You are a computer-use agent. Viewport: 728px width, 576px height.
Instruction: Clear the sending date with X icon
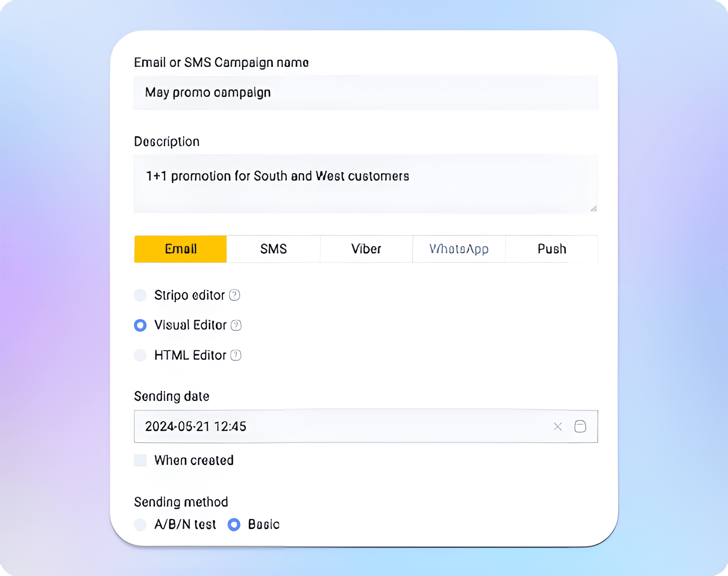pyautogui.click(x=558, y=426)
